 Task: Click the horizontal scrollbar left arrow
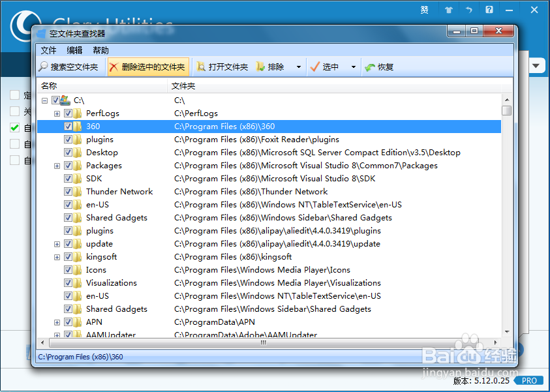tap(42, 342)
